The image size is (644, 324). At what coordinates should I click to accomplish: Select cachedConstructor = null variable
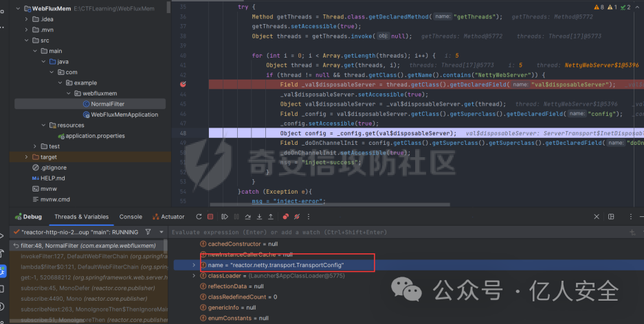pyautogui.click(x=238, y=244)
